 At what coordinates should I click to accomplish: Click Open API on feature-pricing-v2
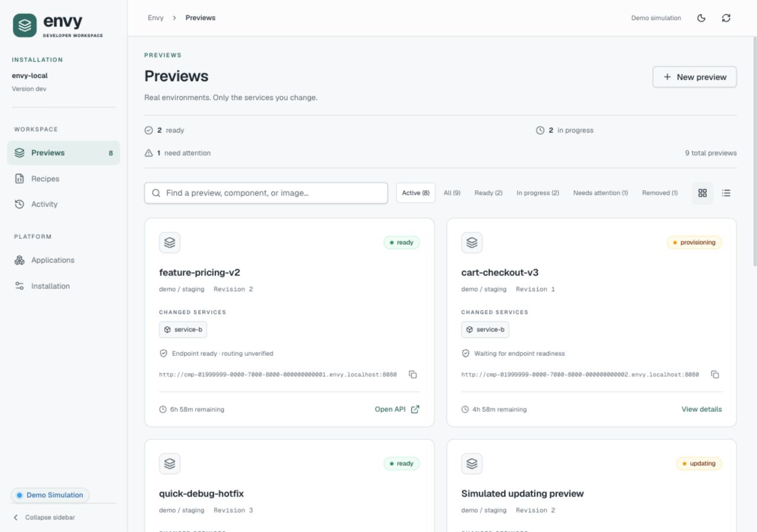397,409
